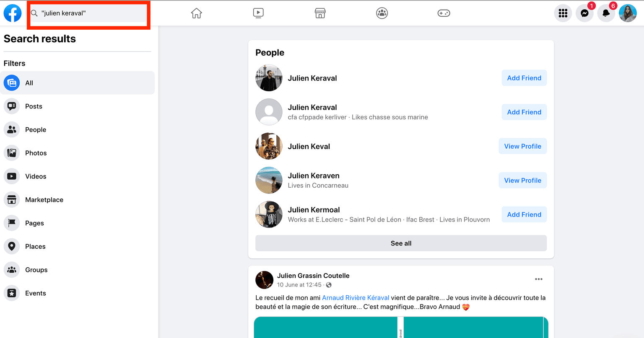Open the 10 June at 12:45 timestamp
The height and width of the screenshot is (338, 644).
point(299,285)
